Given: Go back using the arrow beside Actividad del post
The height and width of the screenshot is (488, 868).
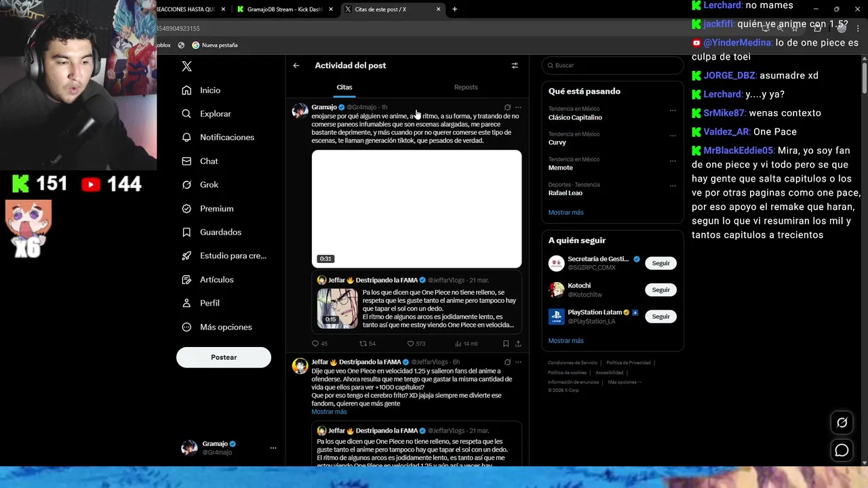Looking at the screenshot, I should pyautogui.click(x=296, y=66).
